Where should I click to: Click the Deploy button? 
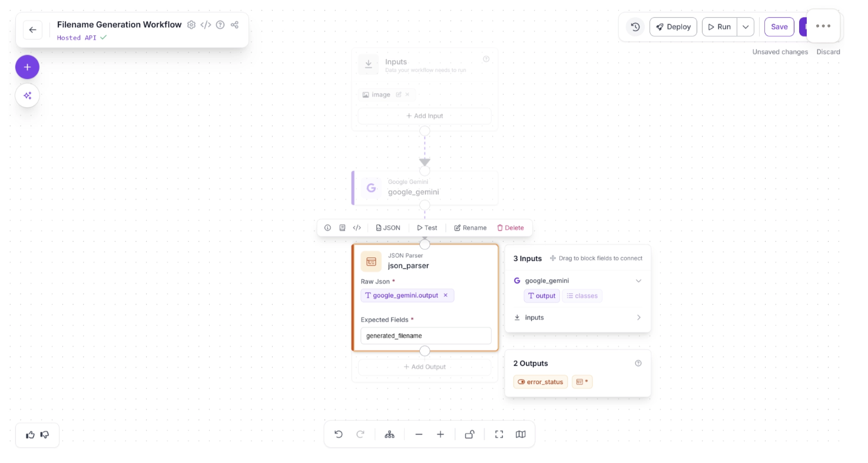click(x=673, y=27)
